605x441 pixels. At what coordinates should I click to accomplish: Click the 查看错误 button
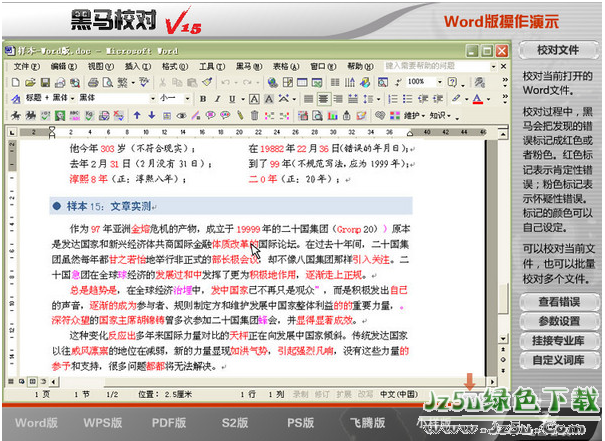558,301
